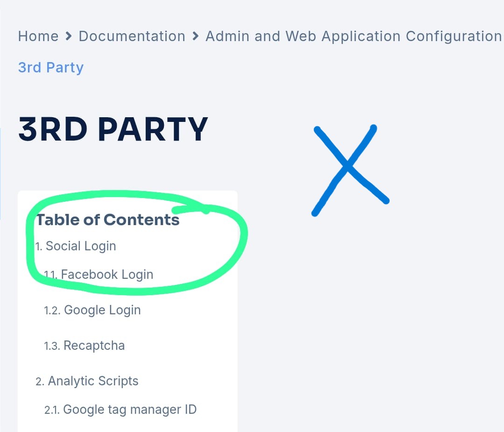Open the Facebook Login contents entry
The width and height of the screenshot is (504, 432).
(x=107, y=275)
